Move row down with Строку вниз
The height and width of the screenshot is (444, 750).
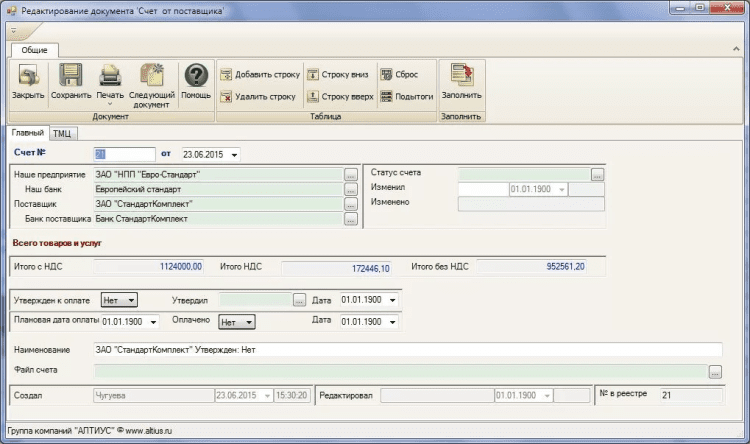339,75
